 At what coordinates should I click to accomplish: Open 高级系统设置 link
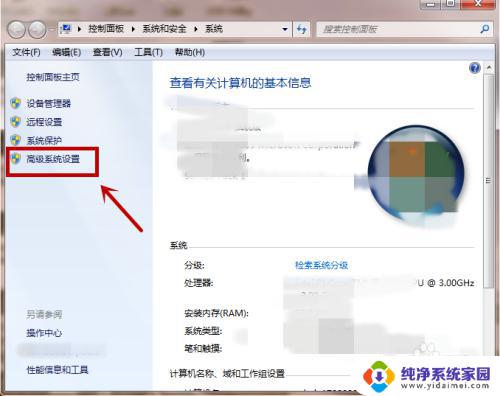[53, 159]
